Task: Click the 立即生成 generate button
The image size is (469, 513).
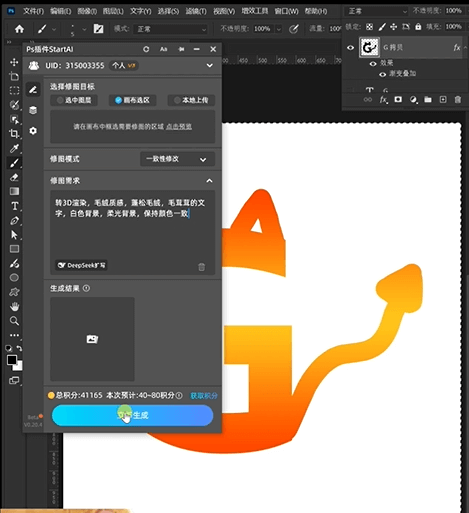Action: click(x=132, y=415)
